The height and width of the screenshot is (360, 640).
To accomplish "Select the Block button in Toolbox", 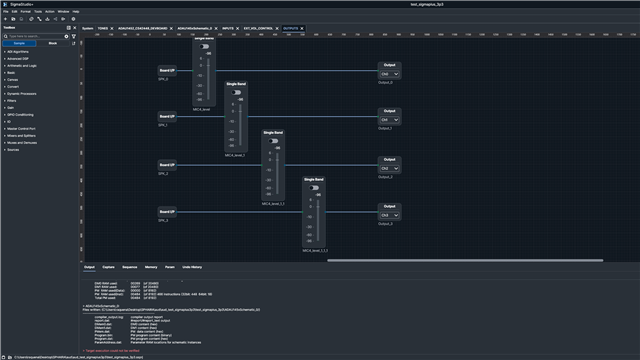I will click(x=53, y=43).
